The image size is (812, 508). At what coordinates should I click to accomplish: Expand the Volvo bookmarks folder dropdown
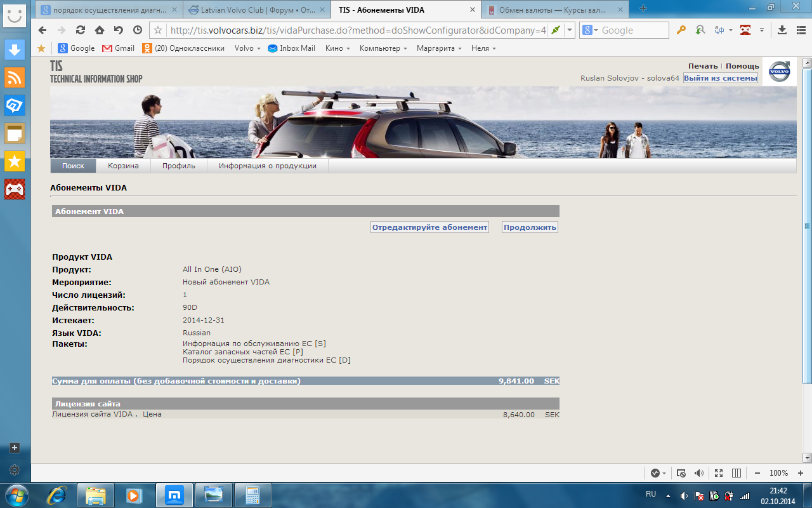(x=247, y=48)
